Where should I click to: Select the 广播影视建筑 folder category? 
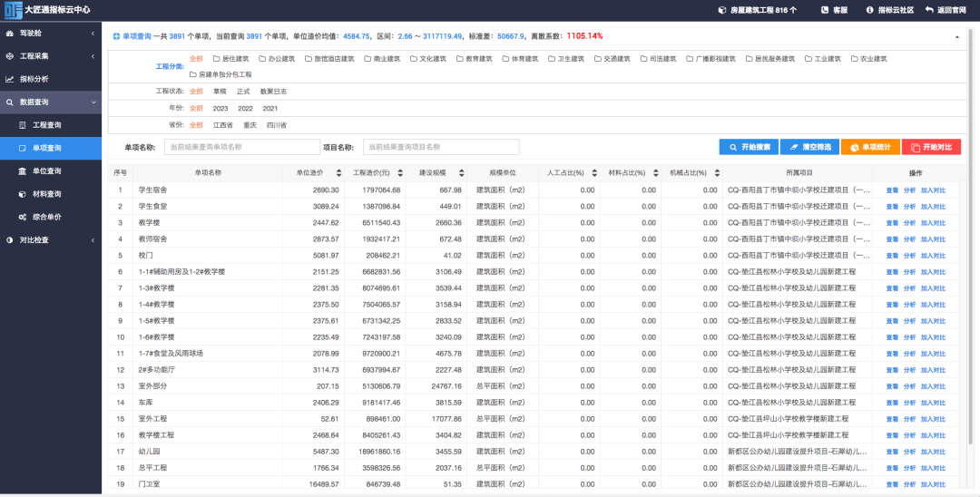(x=711, y=59)
